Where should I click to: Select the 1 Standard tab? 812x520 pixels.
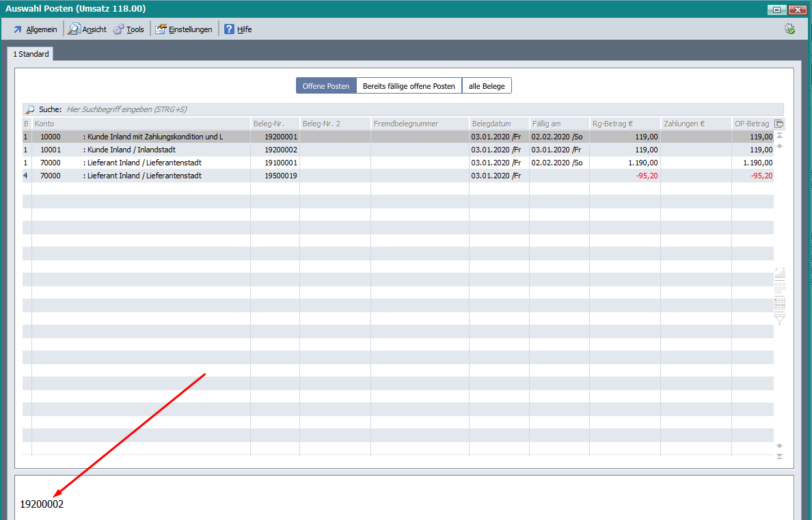(31, 54)
